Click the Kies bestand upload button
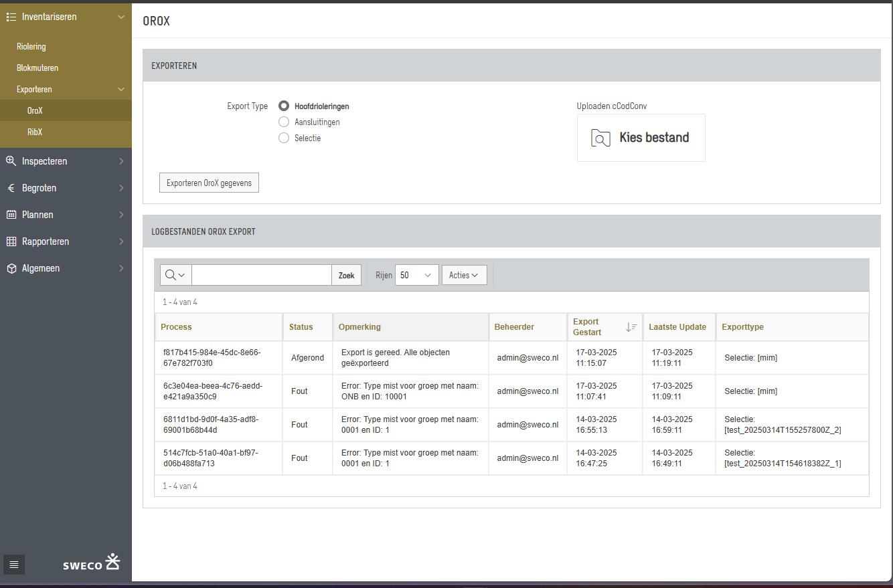The height and width of the screenshot is (588, 893). 641,138
